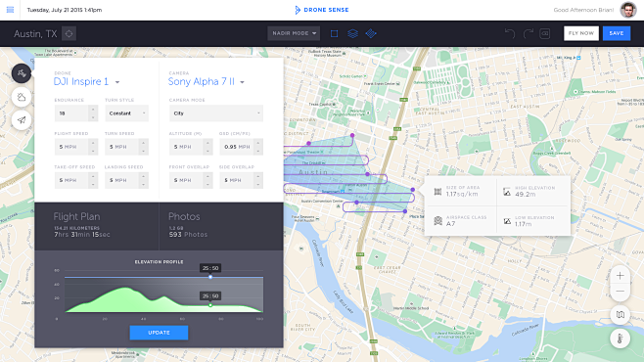The height and width of the screenshot is (362, 644).
Task: Expand the Turn Style Constant dropdown
Action: pyautogui.click(x=126, y=113)
